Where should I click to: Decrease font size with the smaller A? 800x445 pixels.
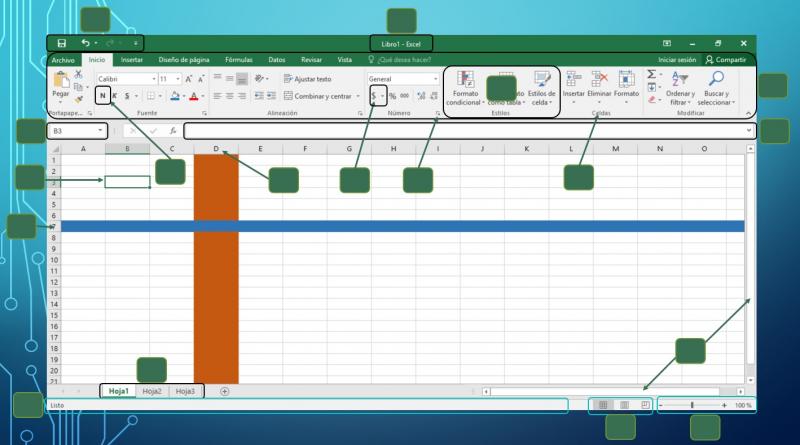(x=201, y=79)
